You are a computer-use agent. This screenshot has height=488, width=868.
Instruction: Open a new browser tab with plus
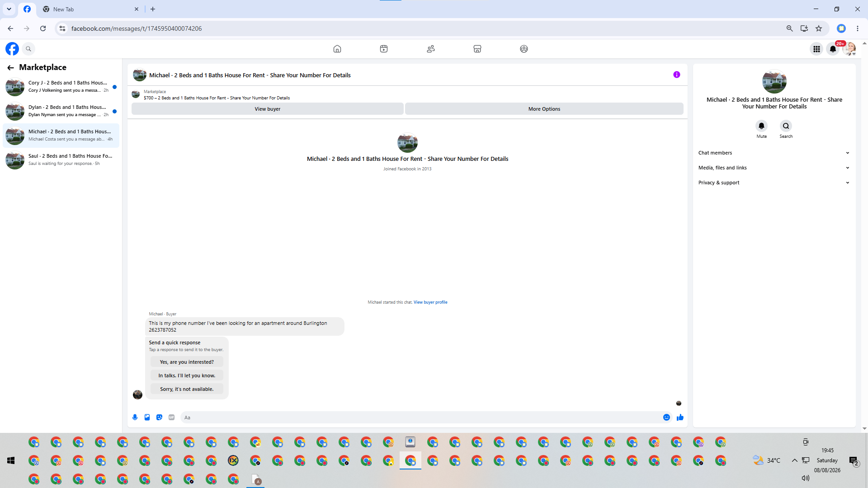153,9
